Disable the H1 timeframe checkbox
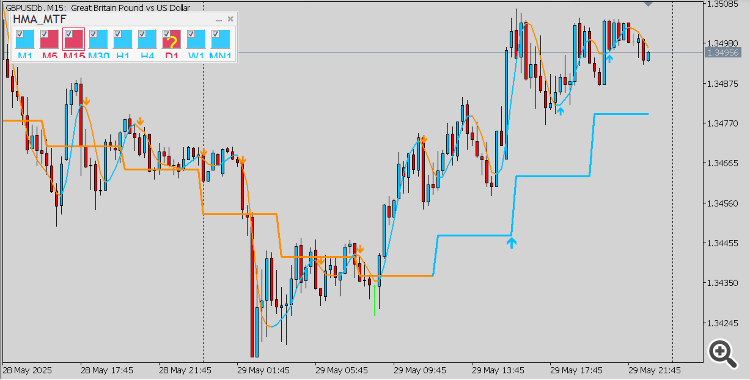This screenshot has width=750, height=380. coord(118,34)
